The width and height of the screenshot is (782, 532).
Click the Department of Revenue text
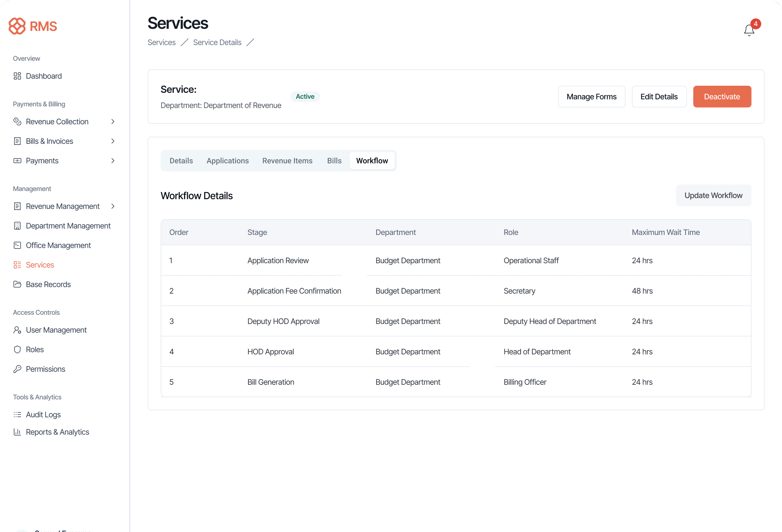click(x=242, y=106)
